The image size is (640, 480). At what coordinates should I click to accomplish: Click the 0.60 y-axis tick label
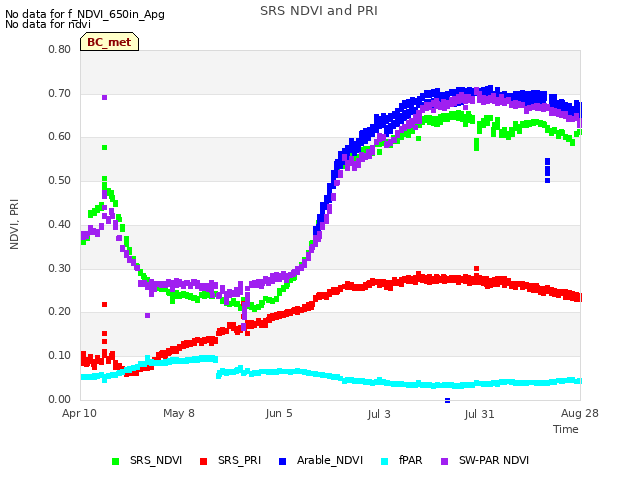pyautogui.click(x=60, y=136)
